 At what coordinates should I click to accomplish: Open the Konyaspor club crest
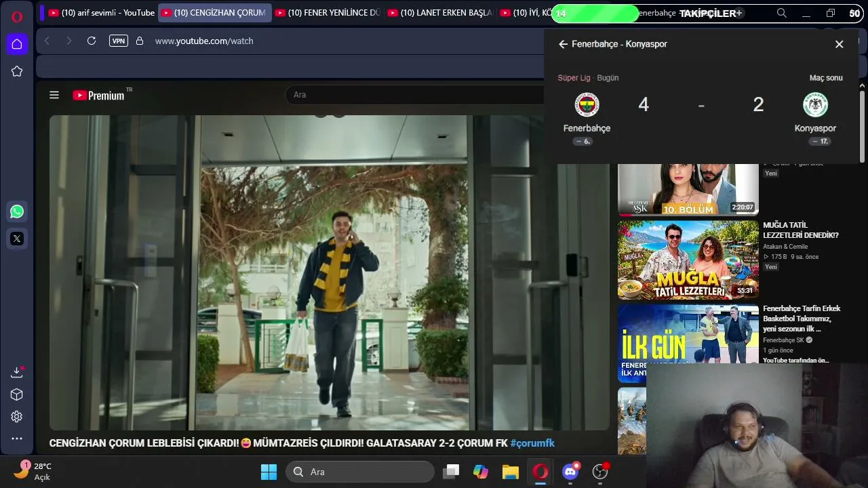[x=816, y=105]
